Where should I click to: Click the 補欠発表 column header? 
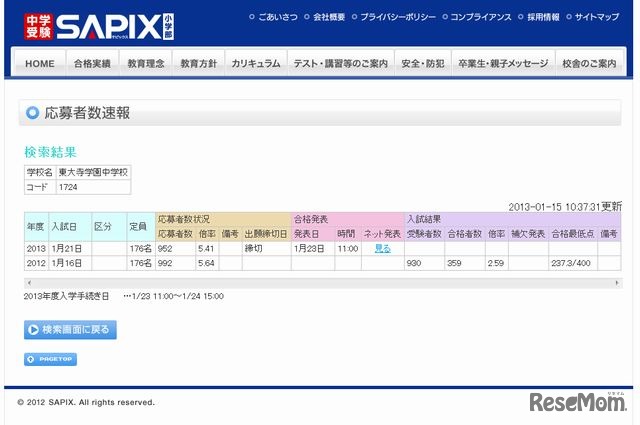(528, 234)
